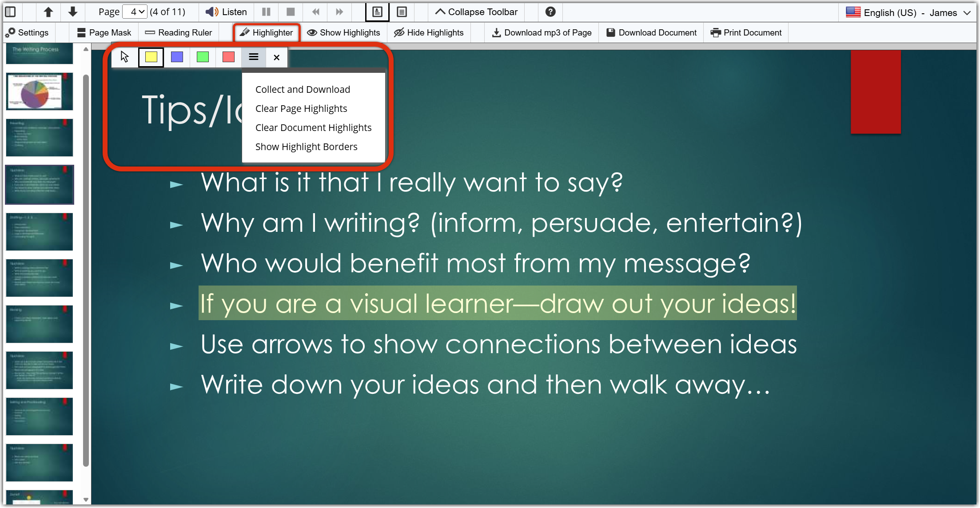
Task: Open the page number dropdown
Action: pyautogui.click(x=135, y=12)
